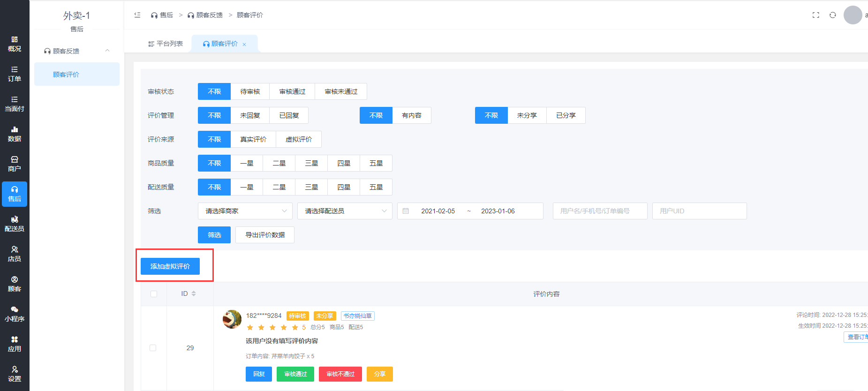Go to 订单 orders in sidebar
Screen dimensions: 868x391
coord(15,74)
